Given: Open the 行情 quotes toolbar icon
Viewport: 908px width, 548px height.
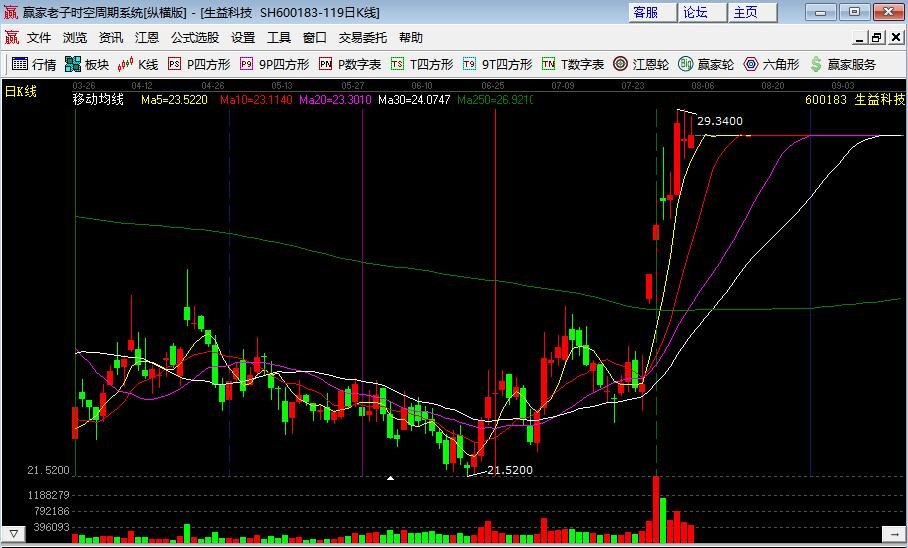Looking at the screenshot, I should pyautogui.click(x=34, y=64).
